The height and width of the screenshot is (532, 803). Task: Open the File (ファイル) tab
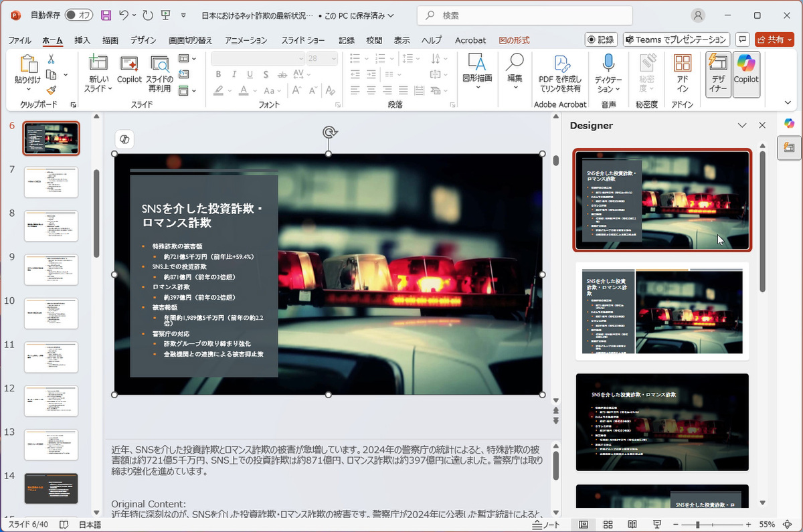click(x=19, y=40)
